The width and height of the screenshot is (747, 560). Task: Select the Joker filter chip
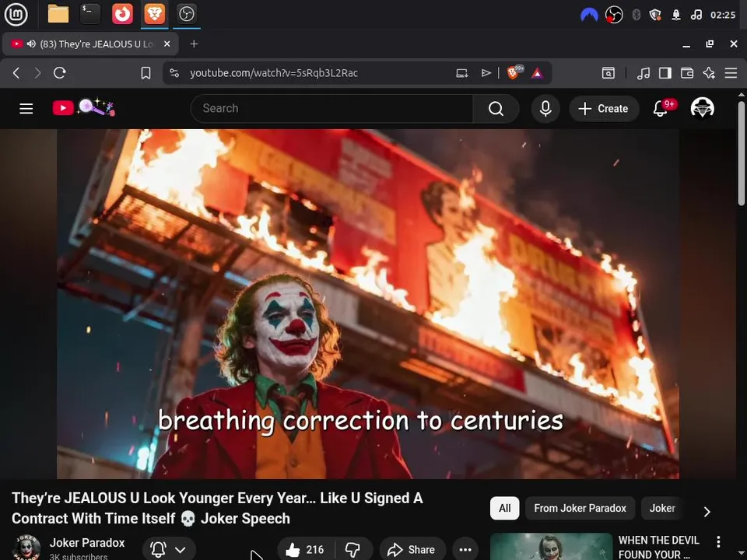(662, 508)
